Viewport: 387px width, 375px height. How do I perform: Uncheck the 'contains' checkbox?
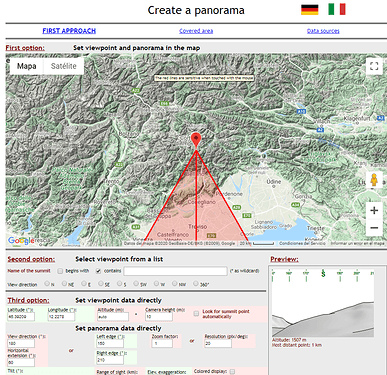click(x=98, y=271)
